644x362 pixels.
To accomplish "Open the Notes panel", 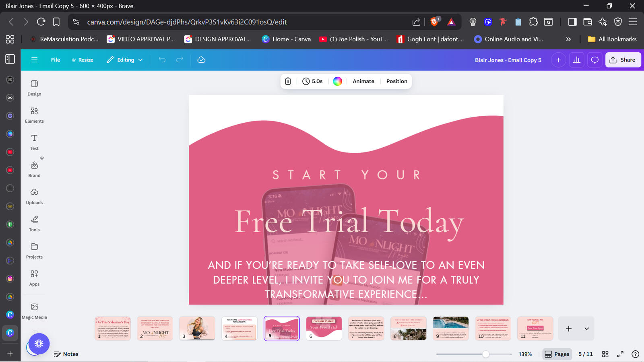I will coord(66,354).
